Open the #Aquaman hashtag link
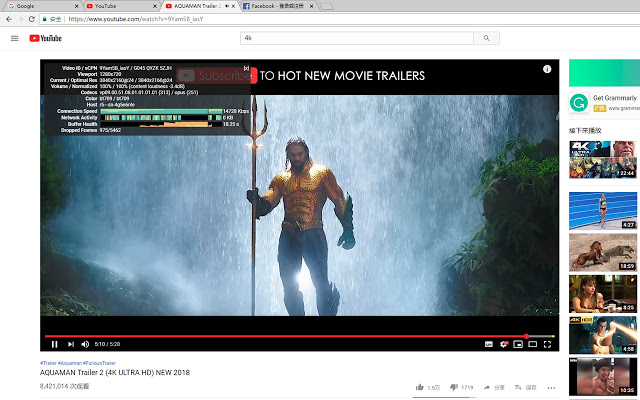The width and height of the screenshot is (640, 400). pos(70,363)
